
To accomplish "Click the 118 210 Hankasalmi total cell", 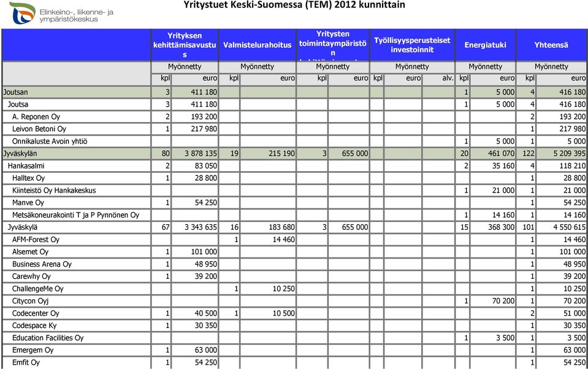I will click(562, 165).
